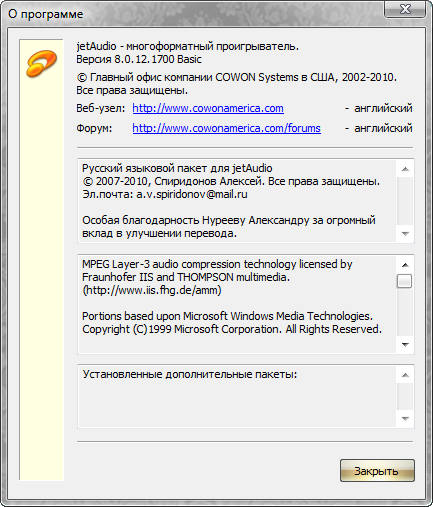Click in the Русский языковой пакет text box
The width and height of the screenshot is (433, 507).
pos(237,201)
